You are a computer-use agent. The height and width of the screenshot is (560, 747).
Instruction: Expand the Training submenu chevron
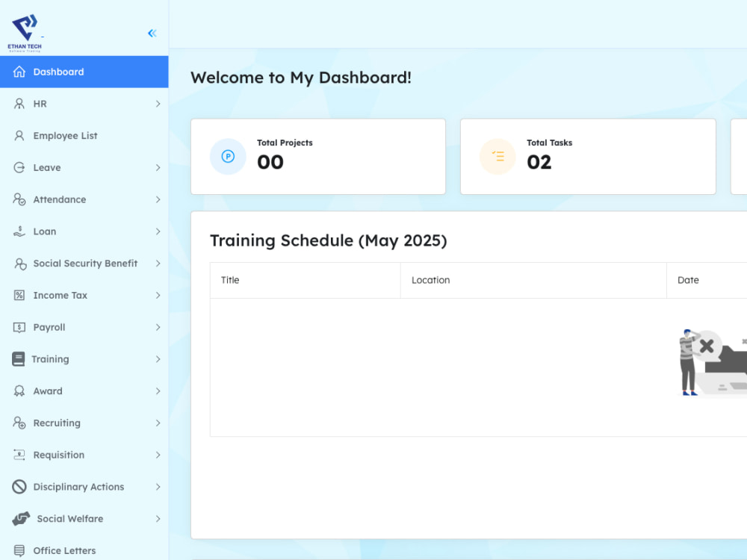(158, 359)
